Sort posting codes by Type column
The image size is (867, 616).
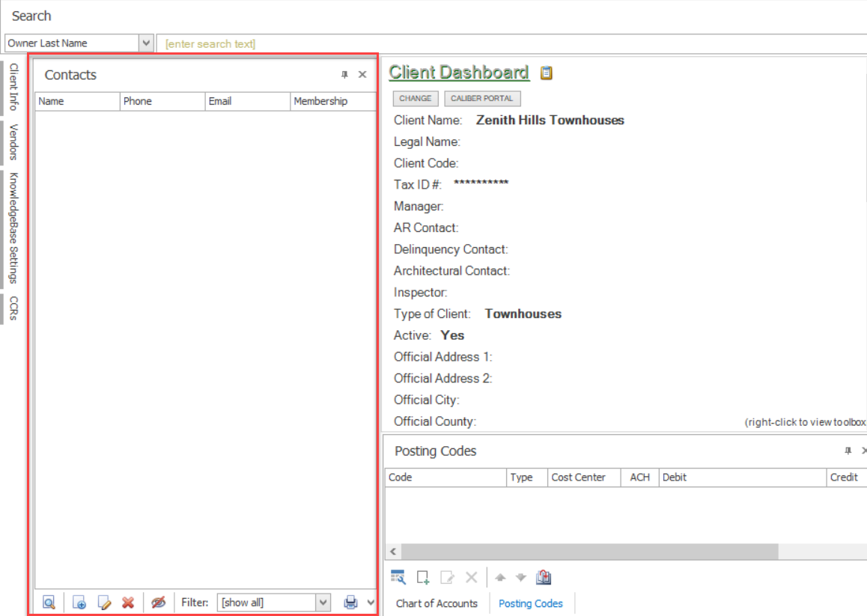[x=527, y=478]
